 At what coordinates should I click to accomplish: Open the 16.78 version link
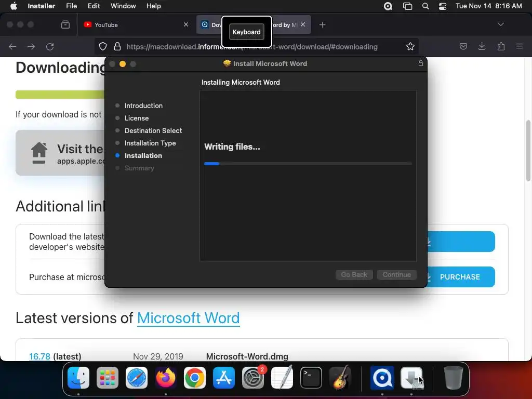click(x=39, y=356)
